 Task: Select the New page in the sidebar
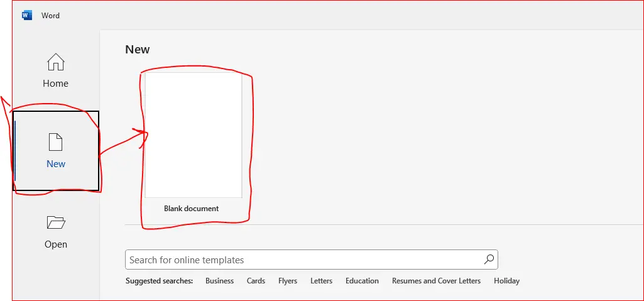point(56,151)
